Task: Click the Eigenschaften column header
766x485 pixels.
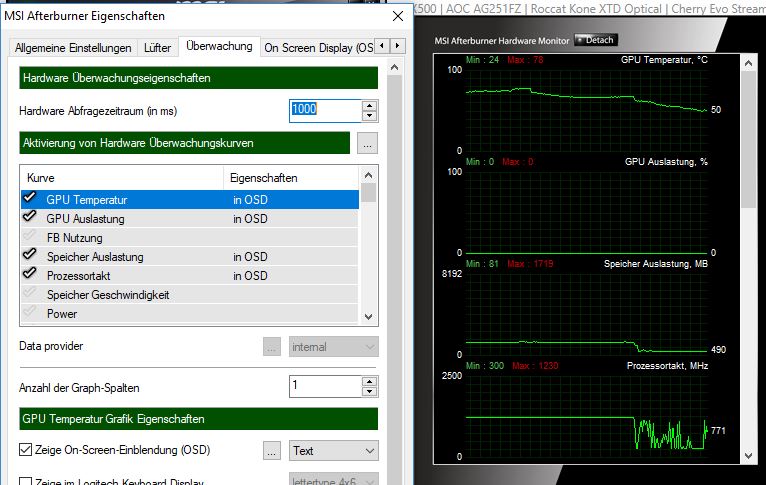Action: (291, 178)
